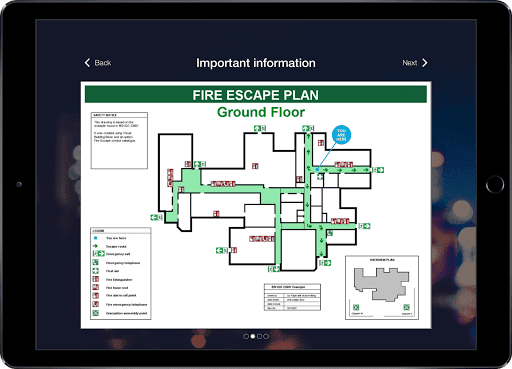Open the Overview Plan thumbnail

tap(382, 288)
